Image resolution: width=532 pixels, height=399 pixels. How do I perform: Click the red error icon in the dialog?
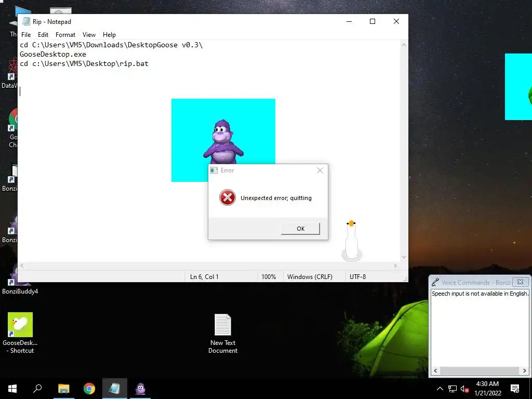click(x=228, y=197)
